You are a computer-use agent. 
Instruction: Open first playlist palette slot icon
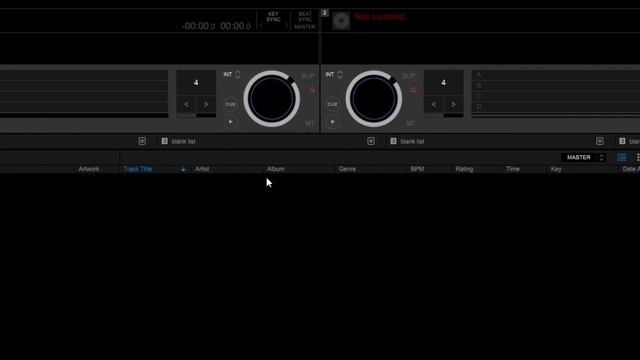pyautogui.click(x=142, y=141)
